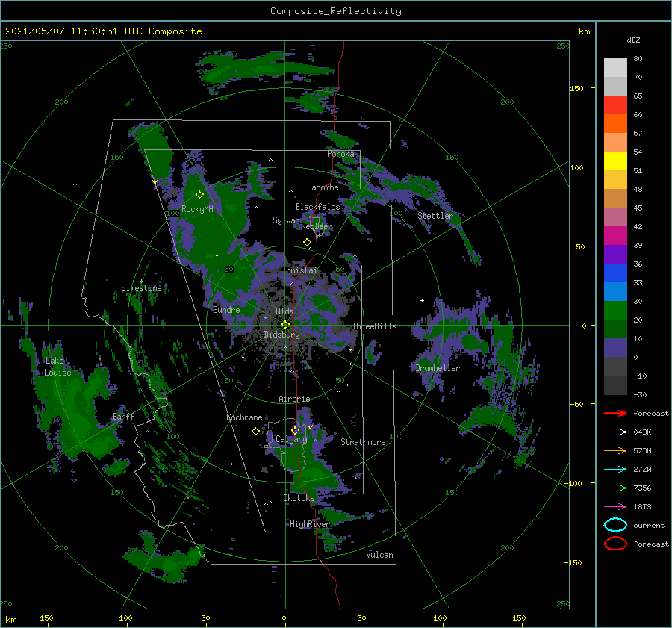The width and height of the screenshot is (672, 628).
Task: Select the magenta swatch in dBZ scale
Action: (615, 236)
